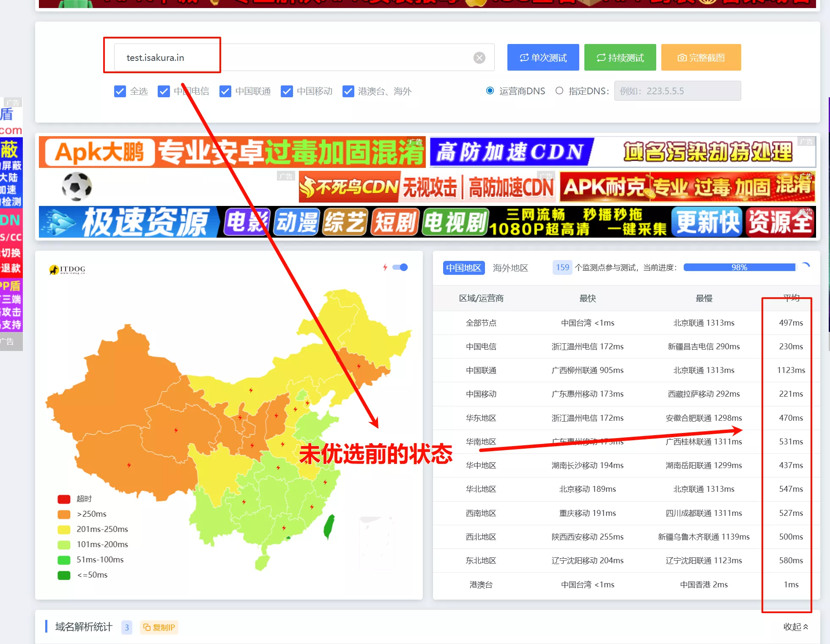Viewport: 830px width, 644px height.
Task: Open the 不死鸟CDN banner ad
Action: point(427,186)
